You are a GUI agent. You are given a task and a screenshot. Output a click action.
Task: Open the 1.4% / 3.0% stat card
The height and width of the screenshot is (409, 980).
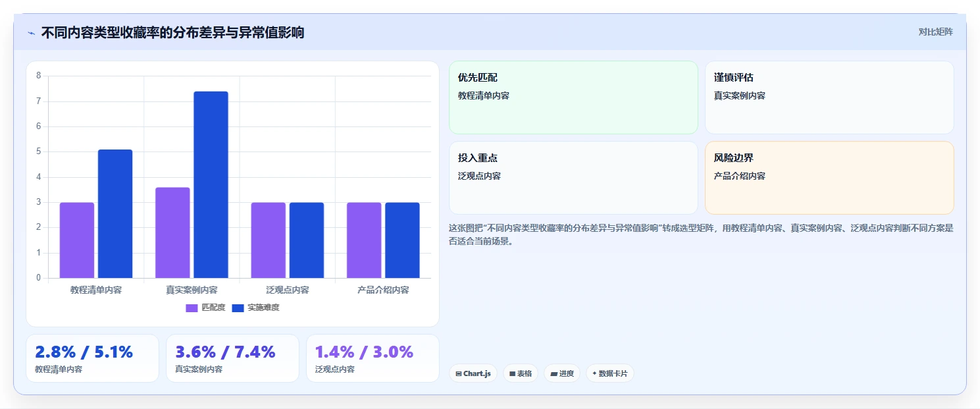373,358
